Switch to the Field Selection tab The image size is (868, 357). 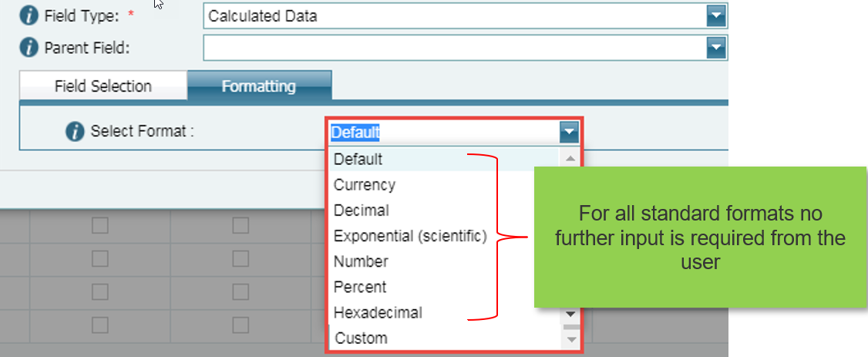[x=103, y=86]
